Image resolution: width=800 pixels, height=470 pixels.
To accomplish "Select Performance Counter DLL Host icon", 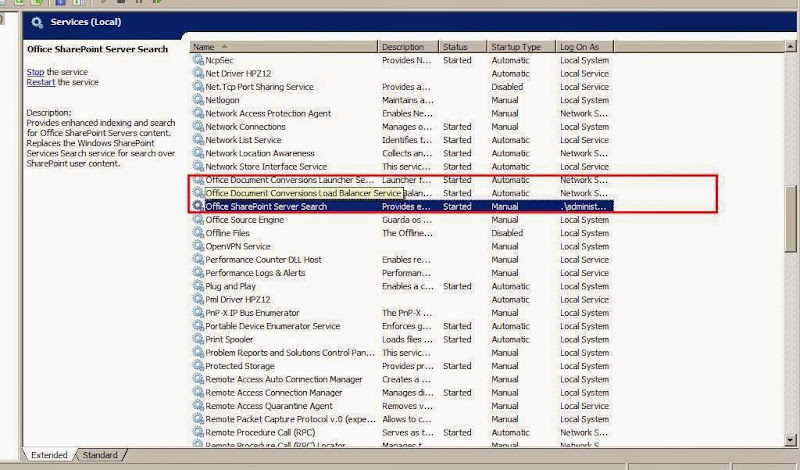I will 197,259.
